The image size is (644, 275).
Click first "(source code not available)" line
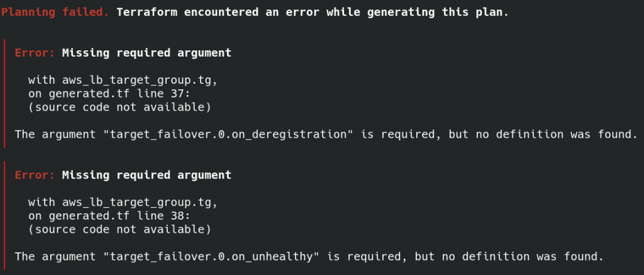pyautogui.click(x=119, y=108)
